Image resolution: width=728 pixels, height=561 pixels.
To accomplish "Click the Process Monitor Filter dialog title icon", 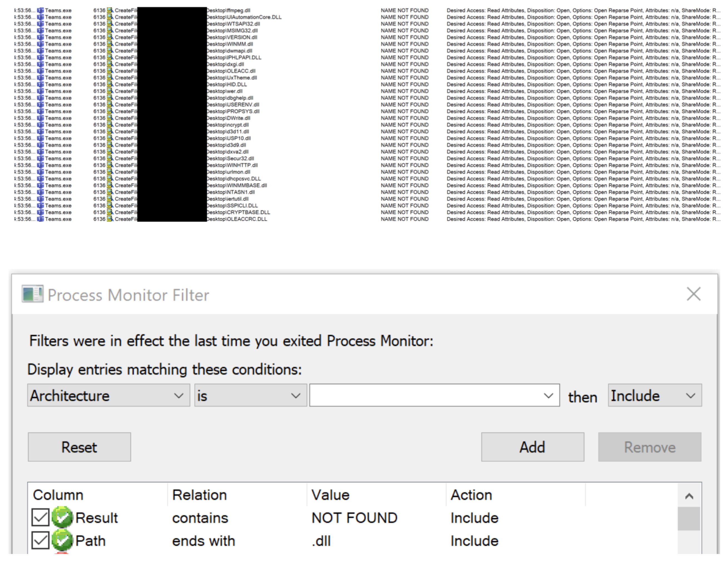I will click(32, 294).
